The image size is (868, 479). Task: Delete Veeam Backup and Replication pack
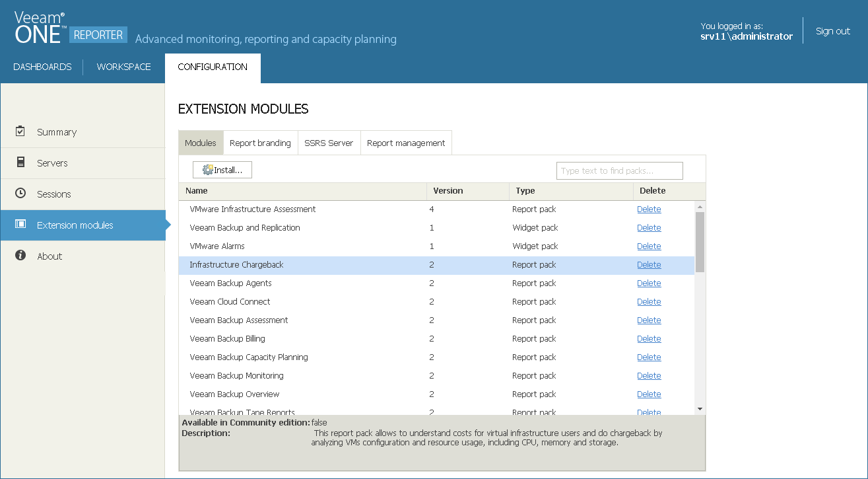coord(649,228)
